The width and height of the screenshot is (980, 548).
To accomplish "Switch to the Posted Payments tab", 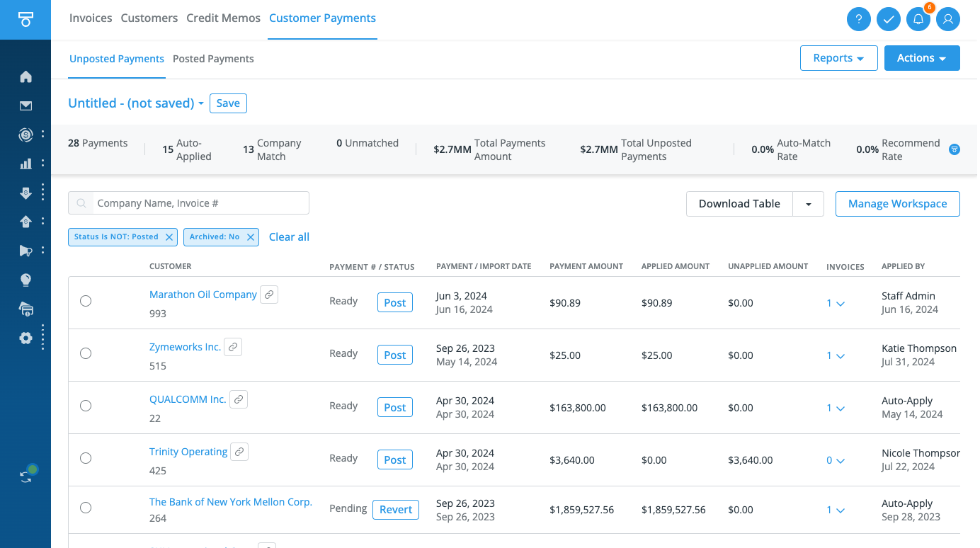I will click(213, 59).
